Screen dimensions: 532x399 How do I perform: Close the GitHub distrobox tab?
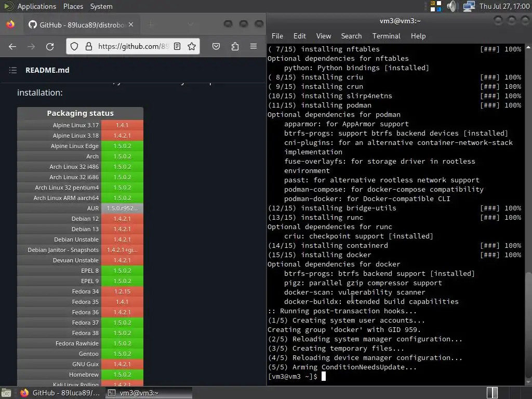[x=131, y=25]
